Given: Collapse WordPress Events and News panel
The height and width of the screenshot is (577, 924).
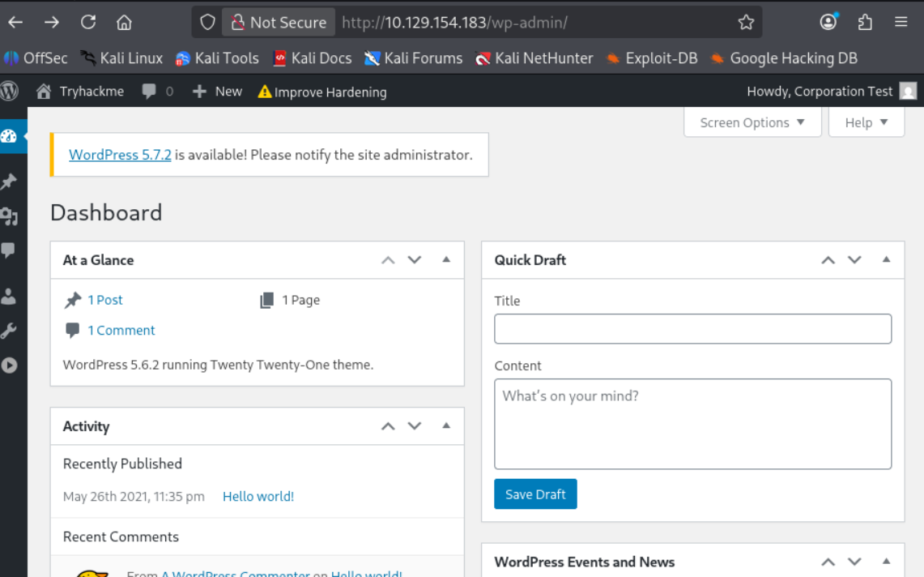Looking at the screenshot, I should (886, 561).
